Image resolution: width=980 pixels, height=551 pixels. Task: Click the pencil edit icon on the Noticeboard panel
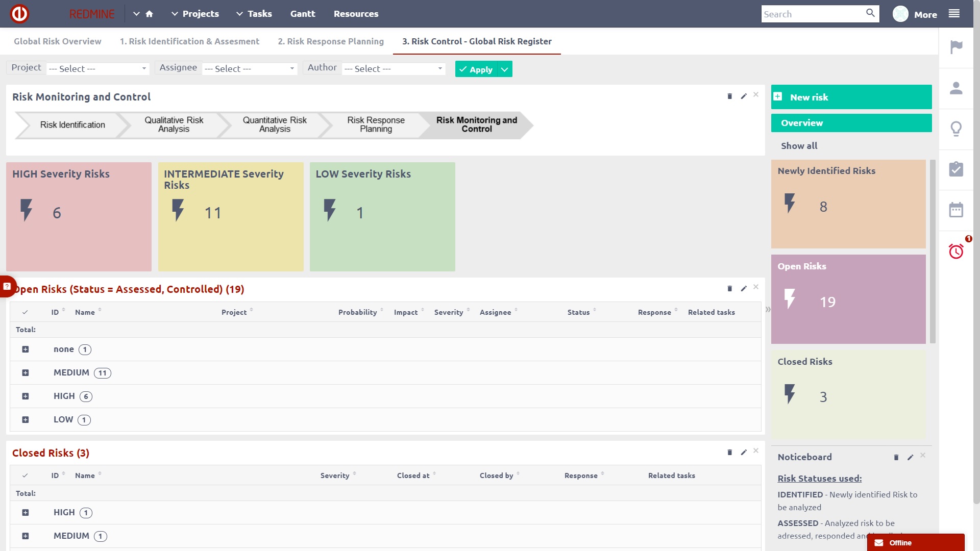click(x=910, y=458)
